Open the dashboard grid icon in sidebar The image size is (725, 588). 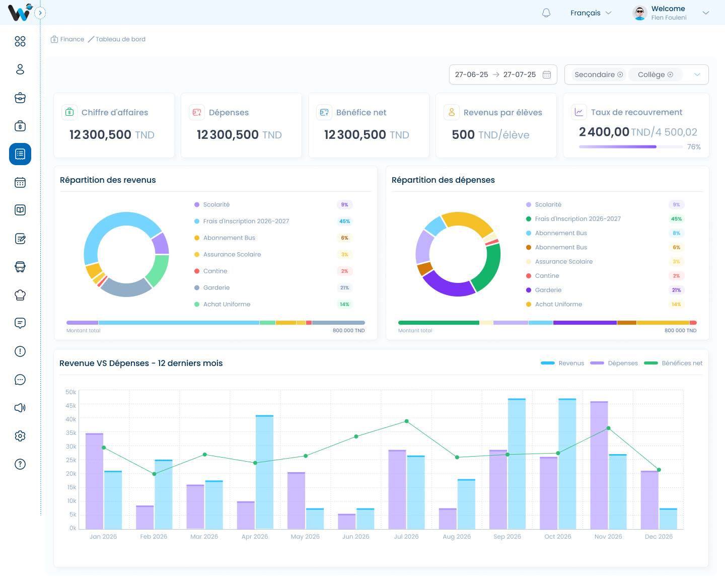click(x=20, y=41)
